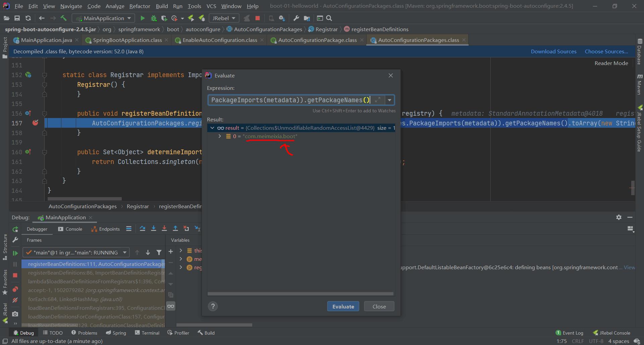Click Step Over icon in debugger
The height and width of the screenshot is (345, 644).
[x=143, y=229]
